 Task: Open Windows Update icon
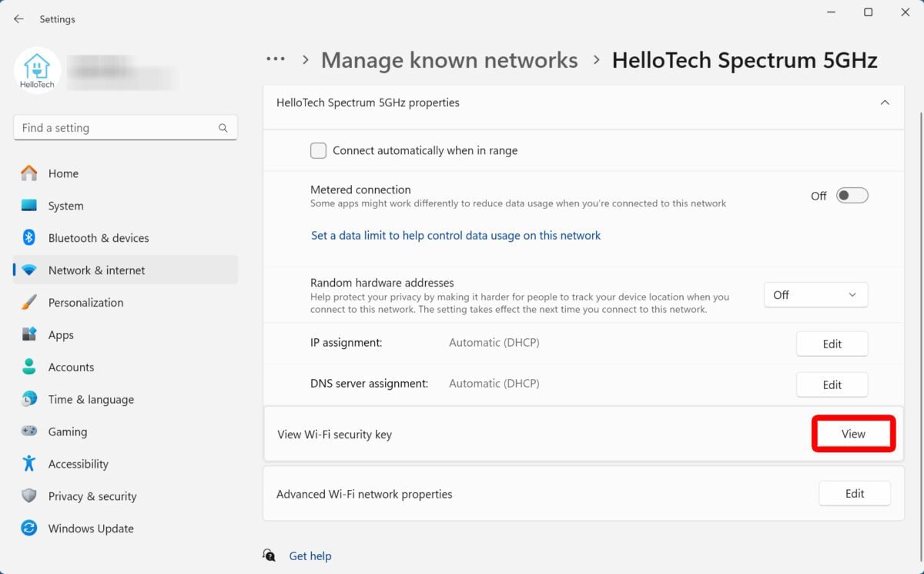(x=29, y=529)
